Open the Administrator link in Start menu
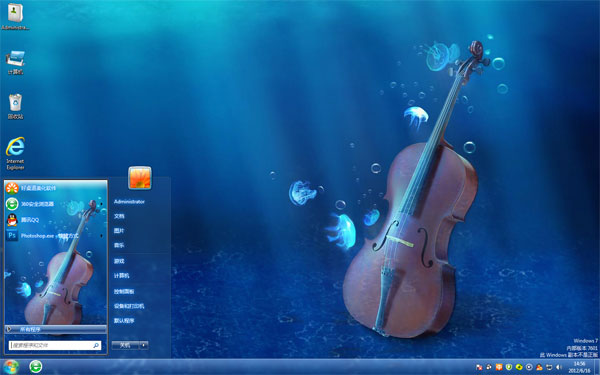Image resolution: width=600 pixels, height=375 pixels. point(129,202)
